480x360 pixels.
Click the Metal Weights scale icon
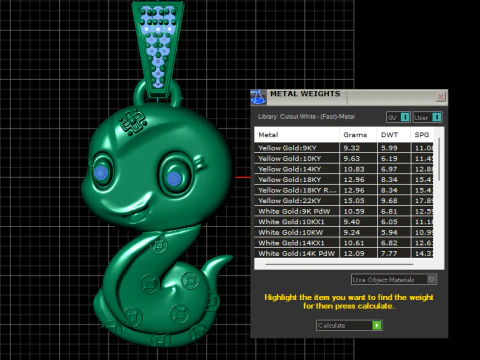point(258,97)
